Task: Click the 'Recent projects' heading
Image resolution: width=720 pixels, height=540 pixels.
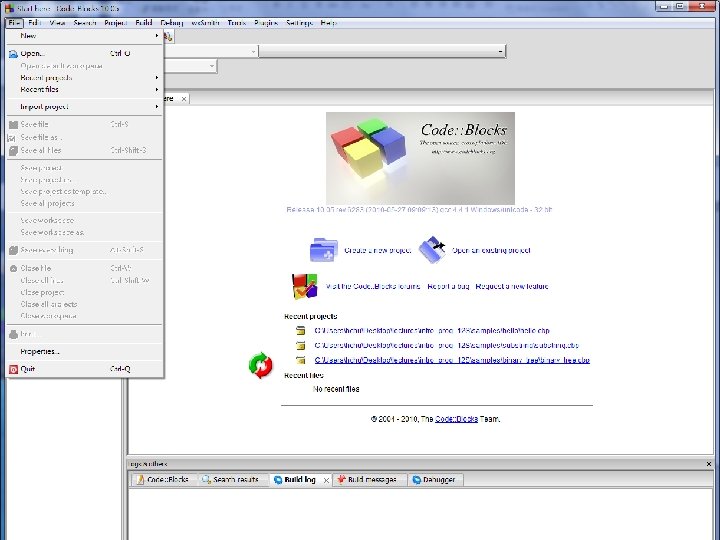Action: (311, 316)
